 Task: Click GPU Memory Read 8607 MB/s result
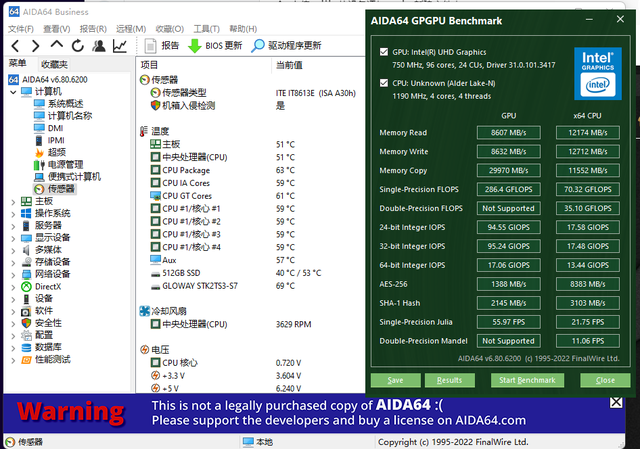coord(509,133)
